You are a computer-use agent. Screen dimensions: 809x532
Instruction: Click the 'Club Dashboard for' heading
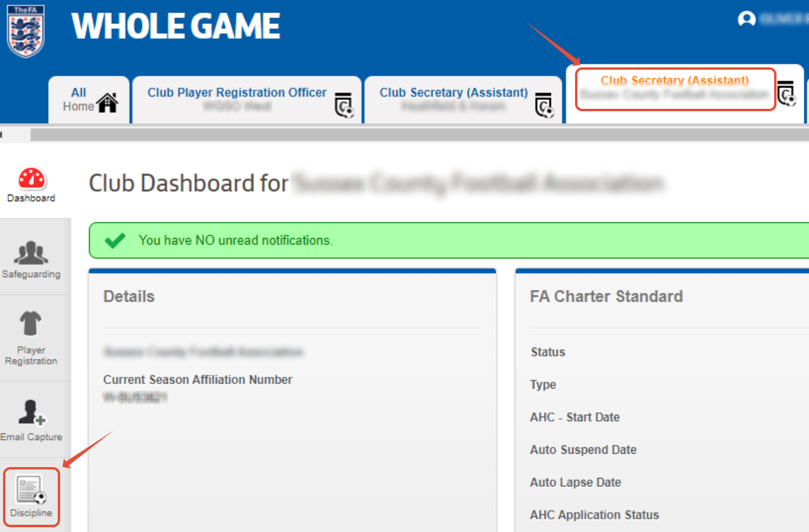pos(189,183)
